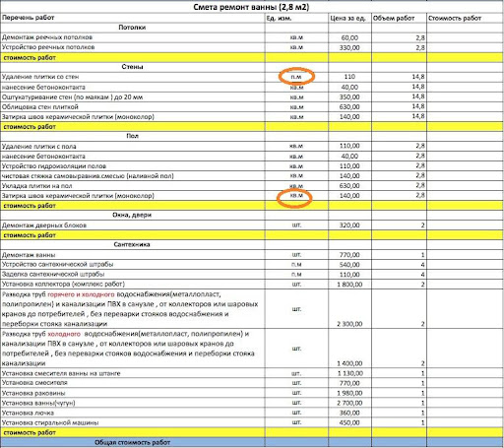504x448 pixels.
Task: Select the 'Демонтаж реечных потолков' cell
Action: click(133, 37)
